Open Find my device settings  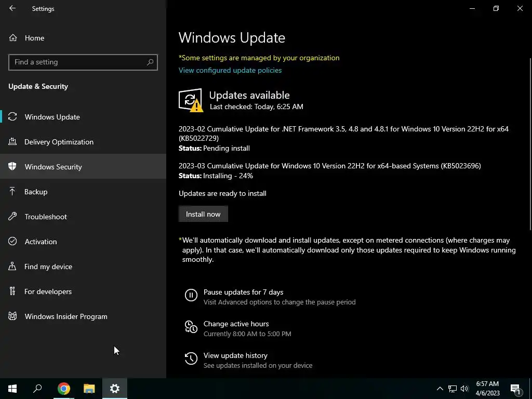click(x=83, y=267)
